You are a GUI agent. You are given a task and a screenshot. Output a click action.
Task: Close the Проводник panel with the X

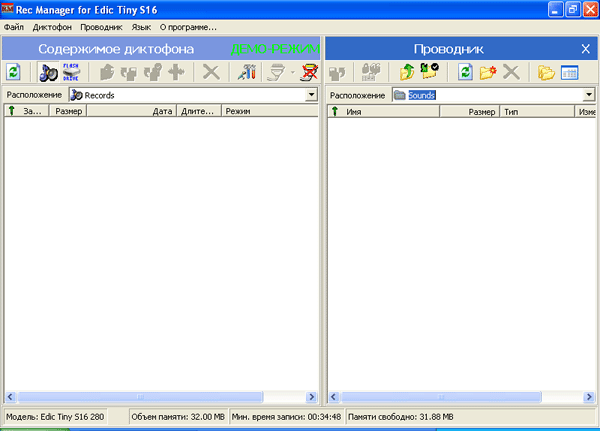[585, 49]
